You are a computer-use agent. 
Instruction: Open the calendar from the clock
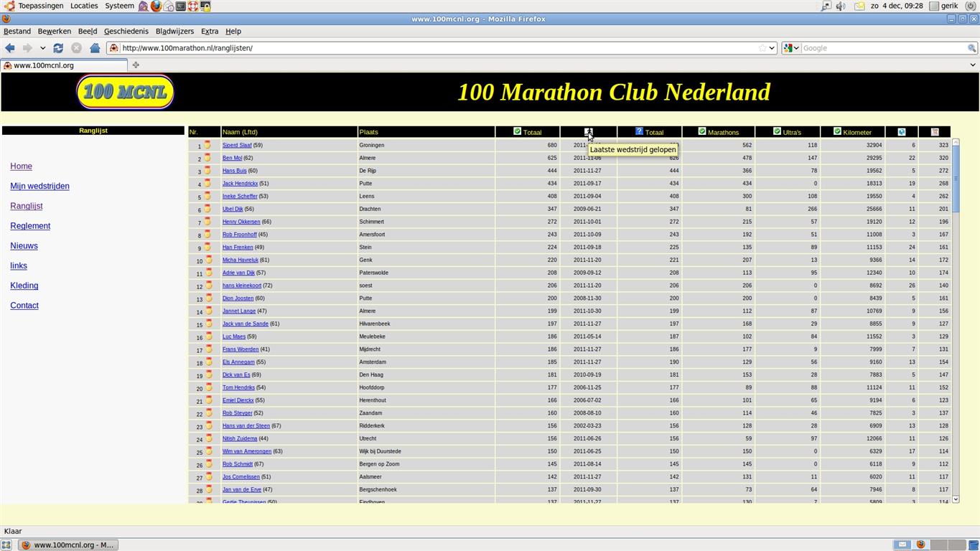(897, 6)
